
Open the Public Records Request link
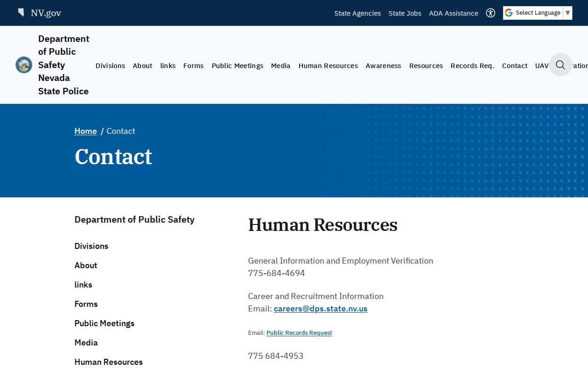click(299, 333)
